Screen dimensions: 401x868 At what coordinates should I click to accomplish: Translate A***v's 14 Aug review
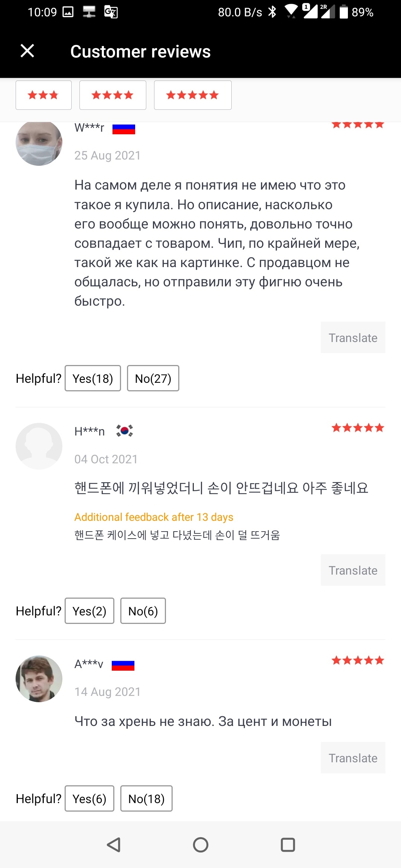(x=353, y=758)
